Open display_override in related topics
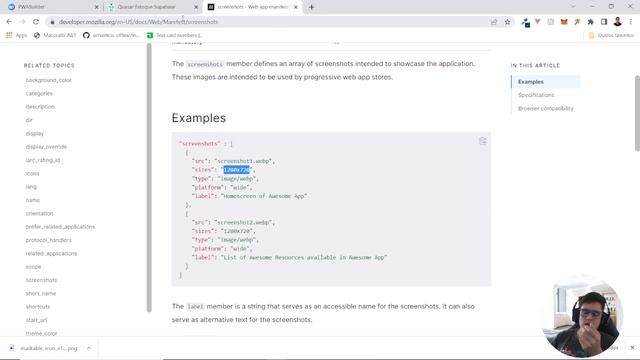The width and height of the screenshot is (640, 360). point(46,147)
